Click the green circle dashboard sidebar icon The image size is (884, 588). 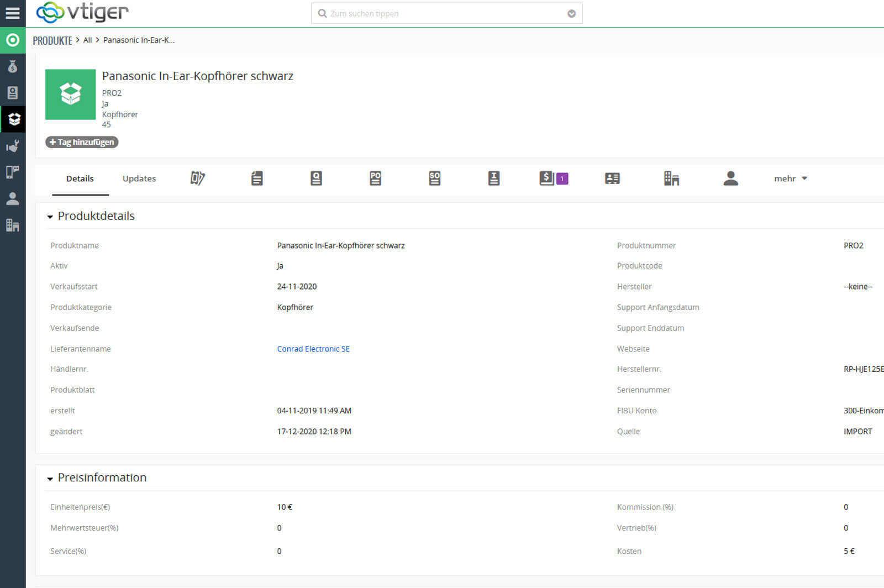(12, 40)
